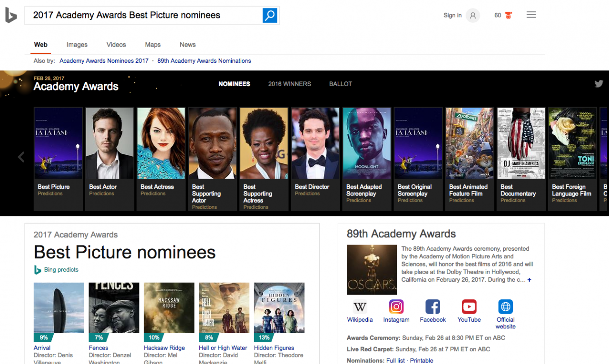The height and width of the screenshot is (364, 609).
Task: Select the 2016 WINNERS tab
Action: click(289, 84)
